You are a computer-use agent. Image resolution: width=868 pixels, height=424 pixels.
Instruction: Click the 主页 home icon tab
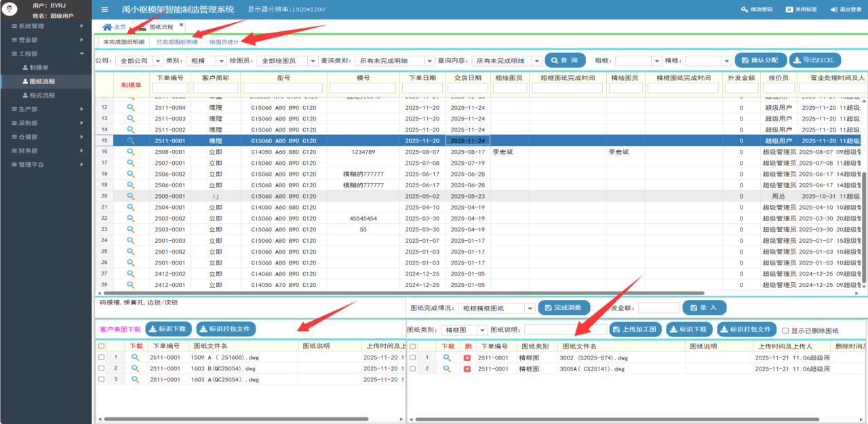(107, 27)
